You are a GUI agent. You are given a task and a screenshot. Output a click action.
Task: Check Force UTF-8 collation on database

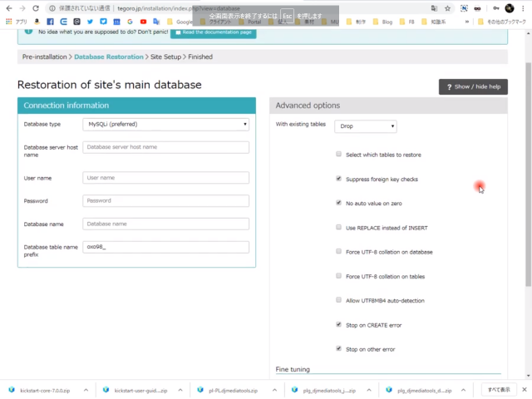[338, 251]
